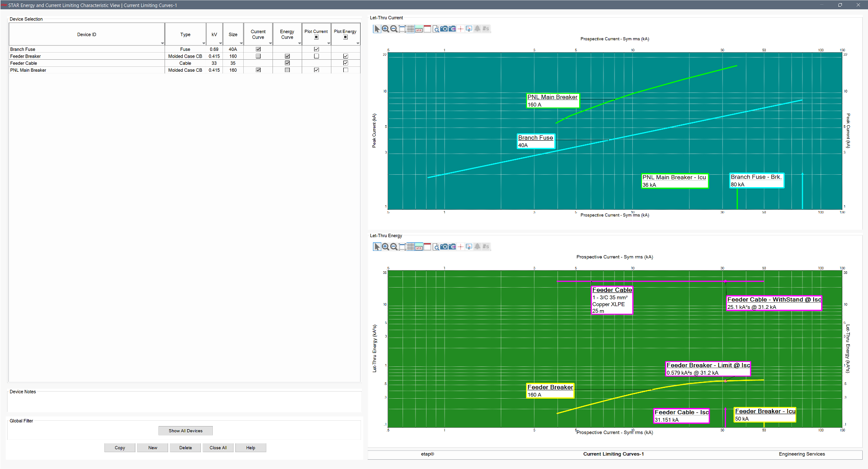The image size is (868, 469).
Task: Check Current Curve for Feeder Breaker
Action: click(258, 56)
